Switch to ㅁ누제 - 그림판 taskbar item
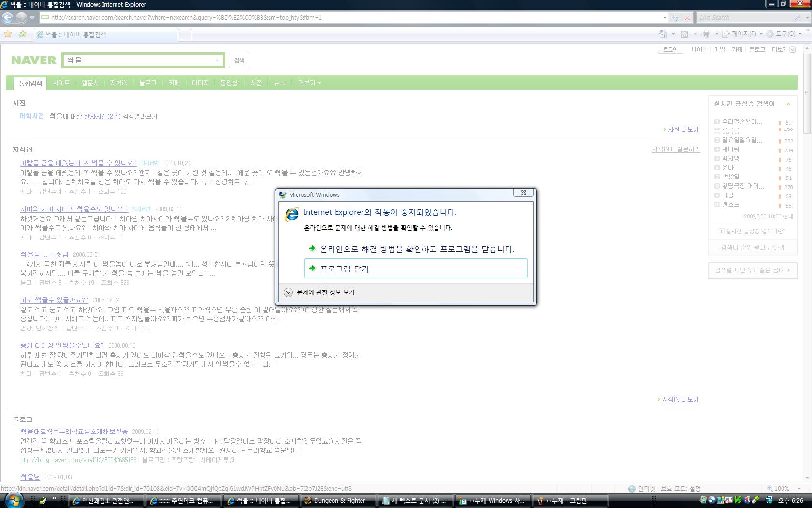 [x=569, y=501]
